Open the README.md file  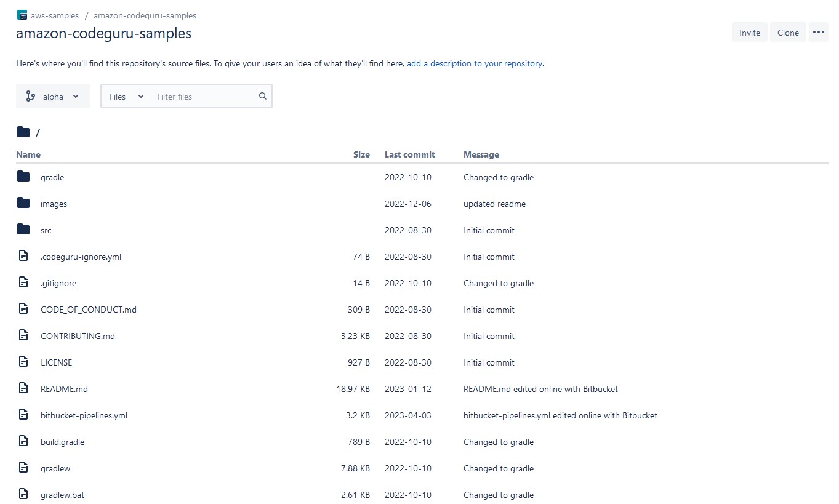point(64,389)
